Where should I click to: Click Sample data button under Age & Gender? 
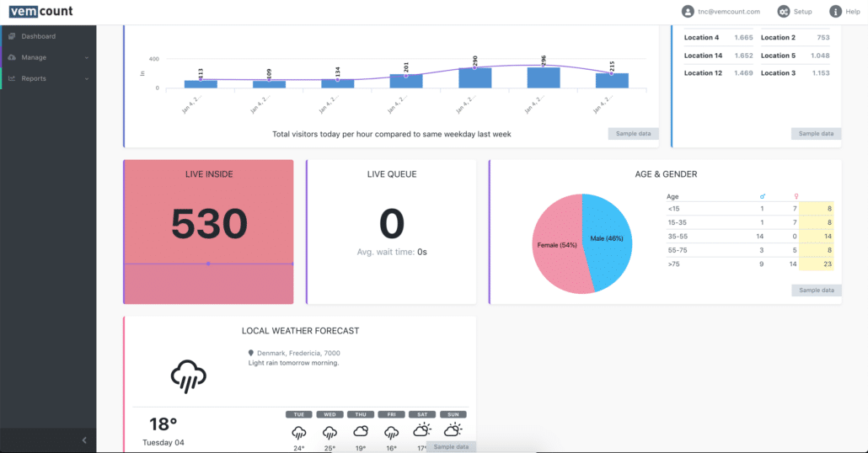(816, 290)
